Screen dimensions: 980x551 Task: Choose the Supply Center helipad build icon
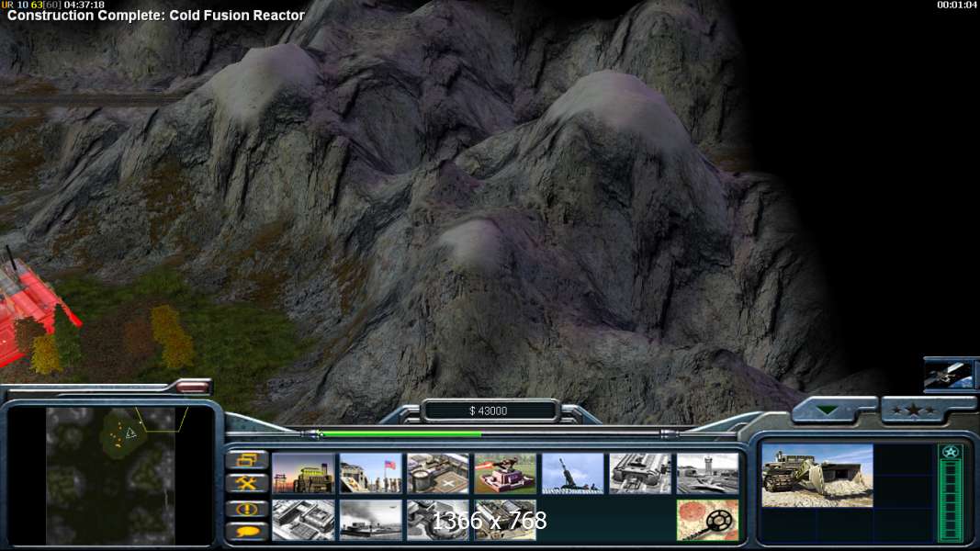[x=438, y=473]
